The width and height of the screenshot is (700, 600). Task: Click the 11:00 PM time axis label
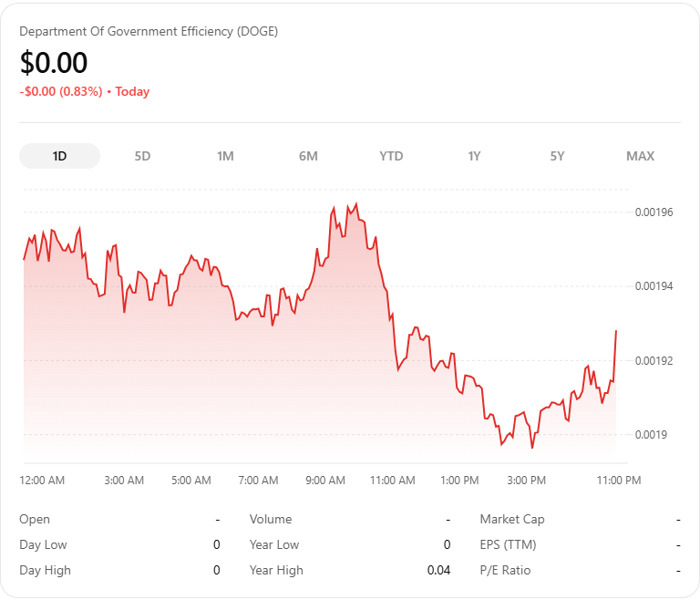619,481
